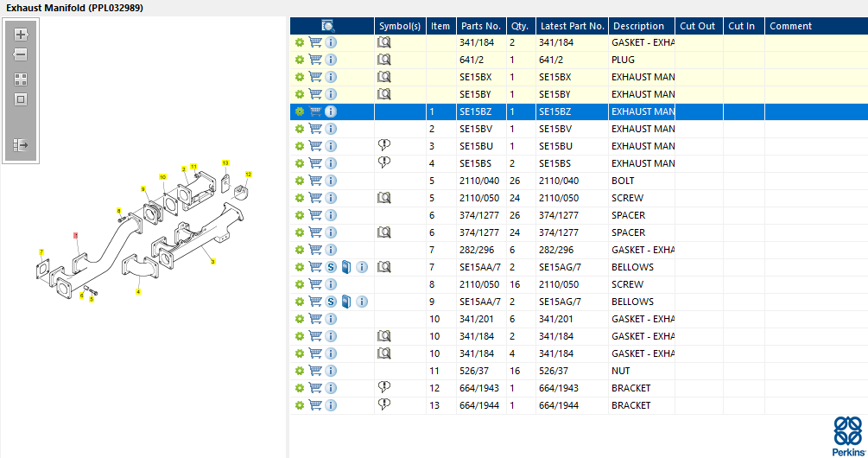Click the green gear icon for SE15BY
Viewport: 868px width, 458px height.
pyautogui.click(x=300, y=94)
